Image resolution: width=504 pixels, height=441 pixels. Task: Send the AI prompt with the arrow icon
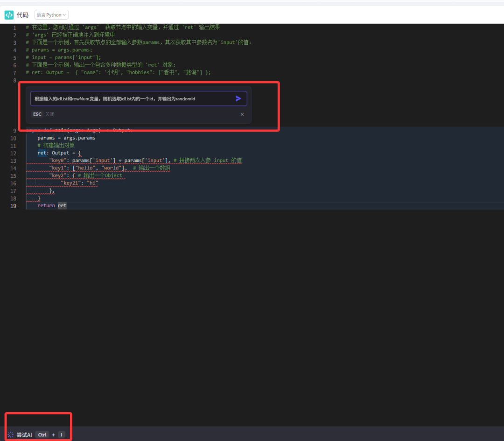(238, 98)
